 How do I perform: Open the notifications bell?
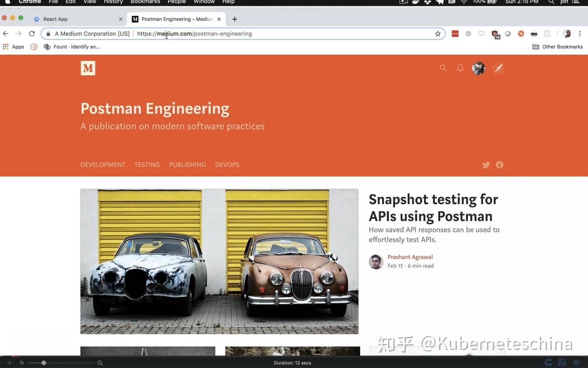[x=460, y=68]
